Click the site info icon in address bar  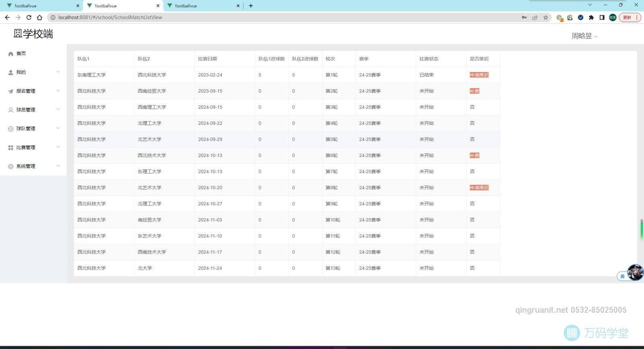(53, 17)
